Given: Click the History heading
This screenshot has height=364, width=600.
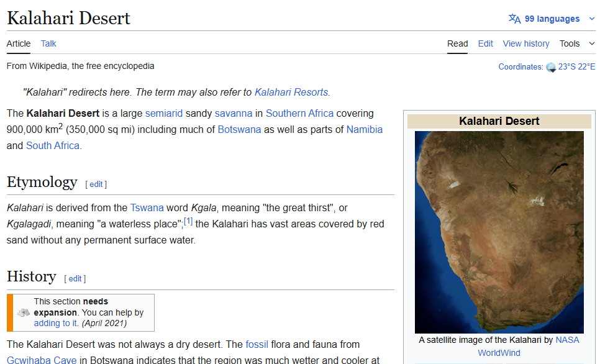Looking at the screenshot, I should coord(32,276).
